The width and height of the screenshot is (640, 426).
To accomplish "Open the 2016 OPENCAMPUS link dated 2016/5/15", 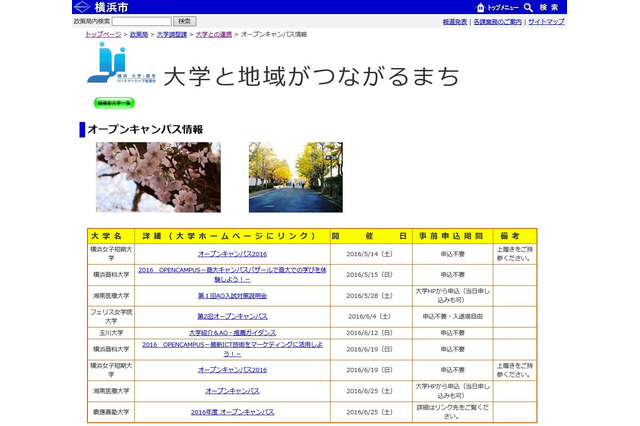I will click(x=232, y=275).
